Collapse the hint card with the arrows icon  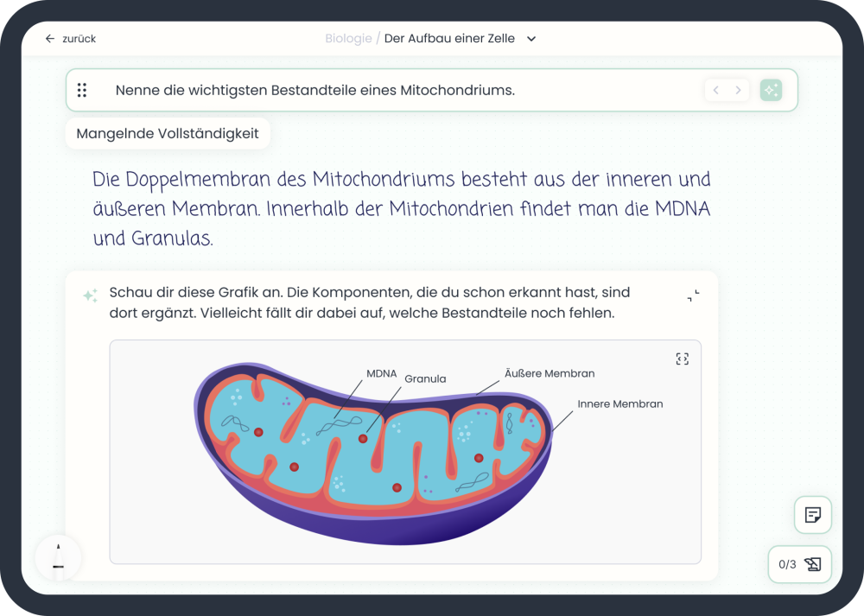[693, 295]
